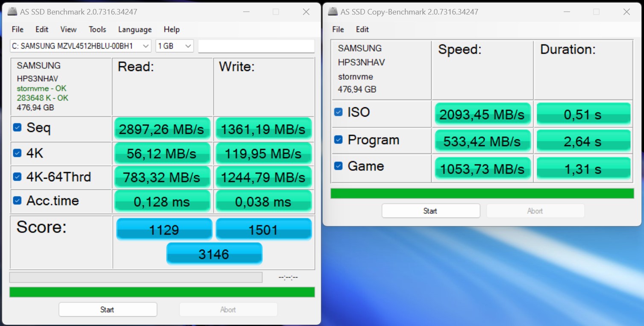This screenshot has width=644, height=326.
Task: Click the Speed: column header
Action: pos(460,50)
